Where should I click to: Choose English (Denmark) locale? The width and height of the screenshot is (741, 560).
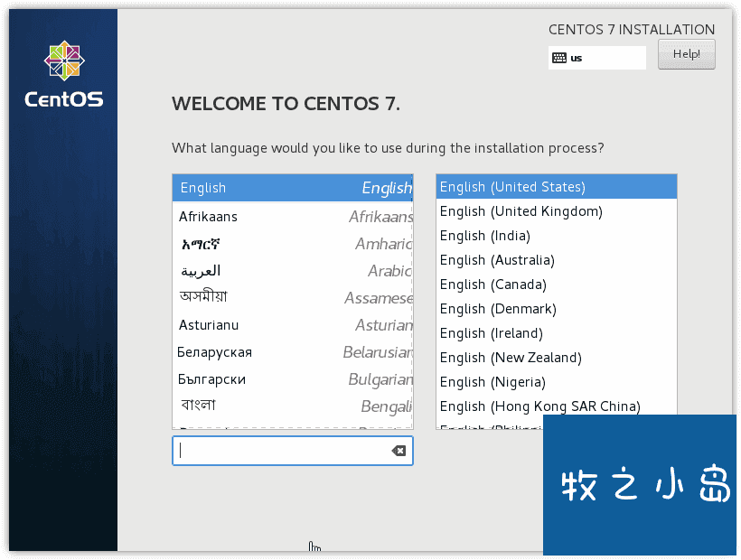pyautogui.click(x=557, y=309)
